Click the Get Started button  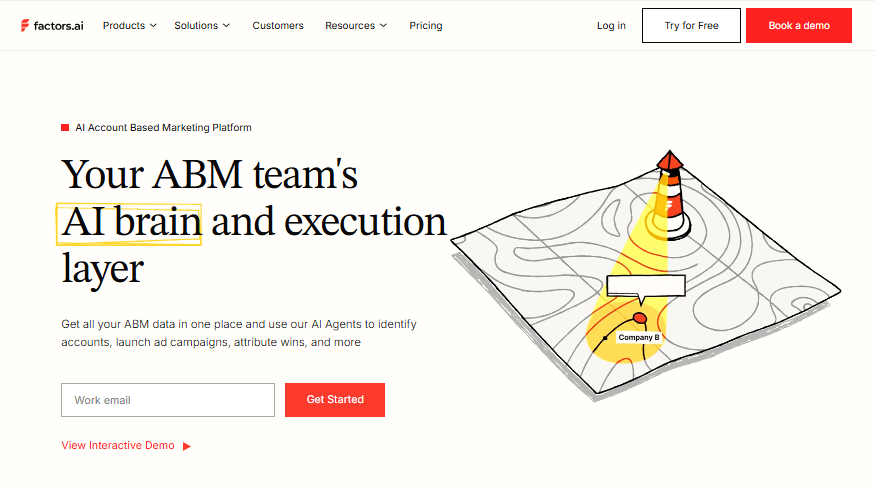click(x=335, y=400)
